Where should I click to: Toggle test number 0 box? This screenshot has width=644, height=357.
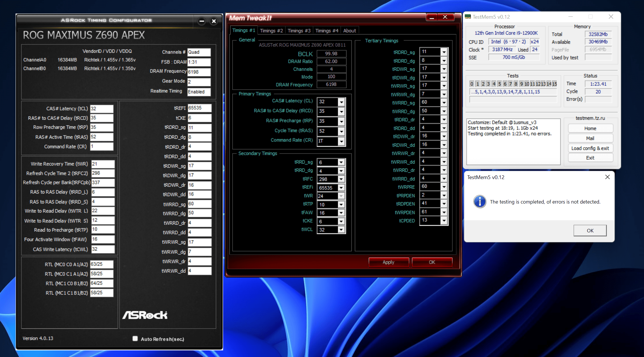click(x=472, y=84)
